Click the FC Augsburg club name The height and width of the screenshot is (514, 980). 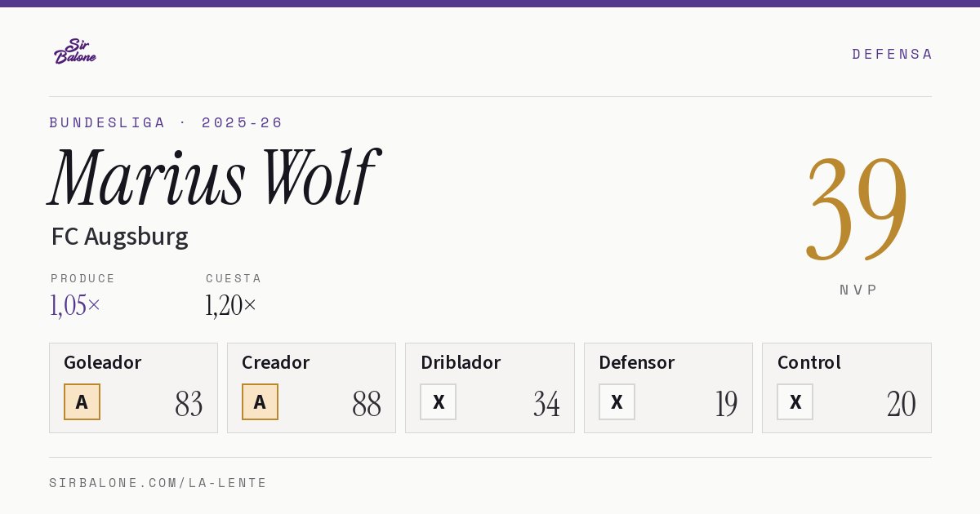pos(119,237)
